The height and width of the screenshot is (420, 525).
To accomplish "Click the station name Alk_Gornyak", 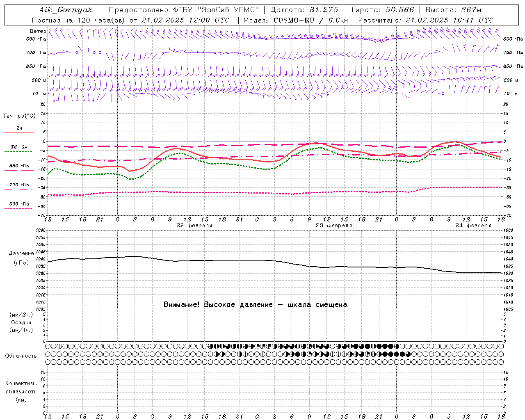I will pos(66,10).
